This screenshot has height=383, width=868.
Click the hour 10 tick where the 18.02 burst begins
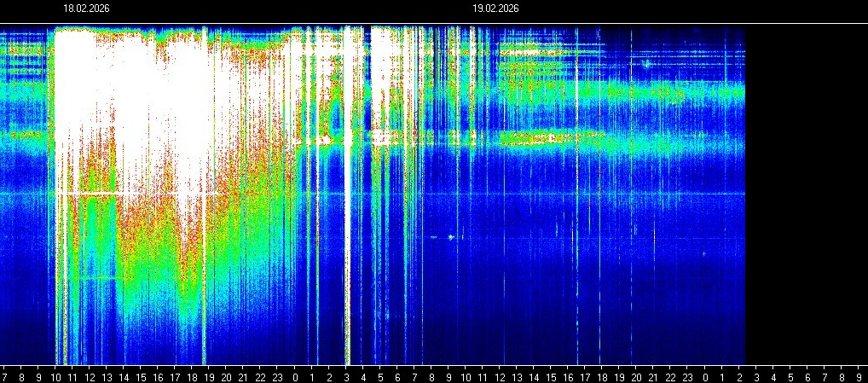[56, 375]
